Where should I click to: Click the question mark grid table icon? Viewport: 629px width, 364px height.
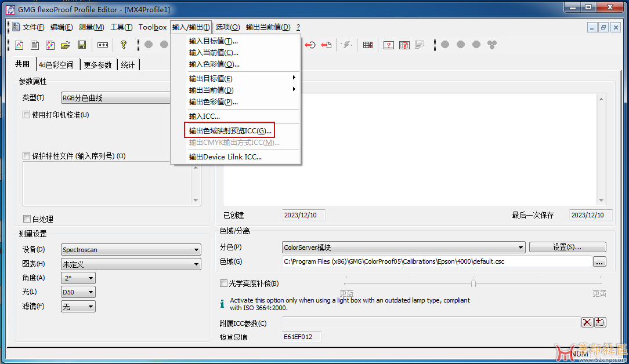(404, 45)
